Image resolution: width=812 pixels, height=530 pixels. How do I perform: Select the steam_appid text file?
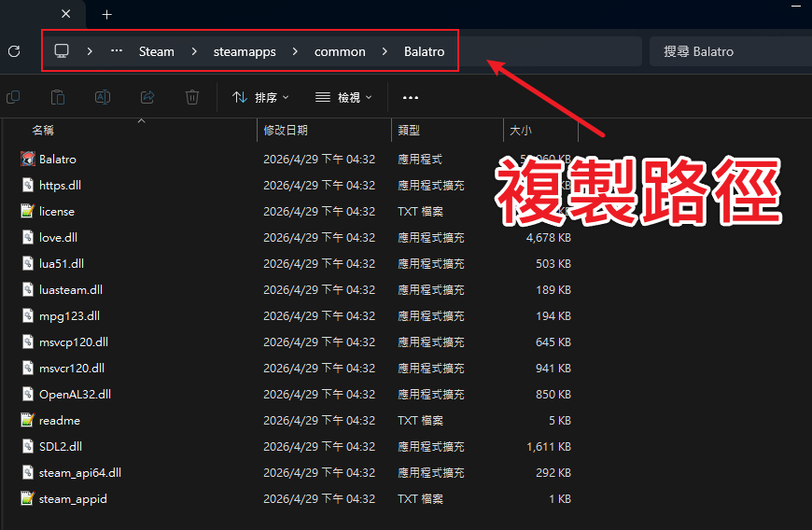(73, 499)
